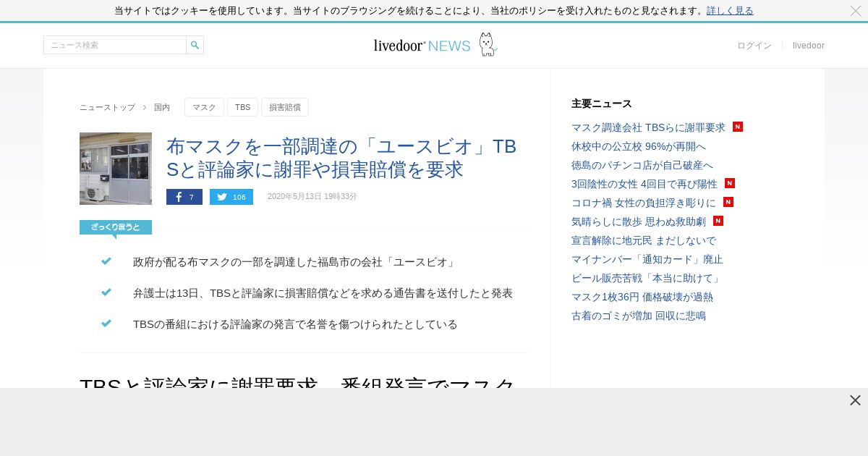Open マスク1枚36円 価格破壊が過熱 news
This screenshot has width=868, height=456.
642,297
